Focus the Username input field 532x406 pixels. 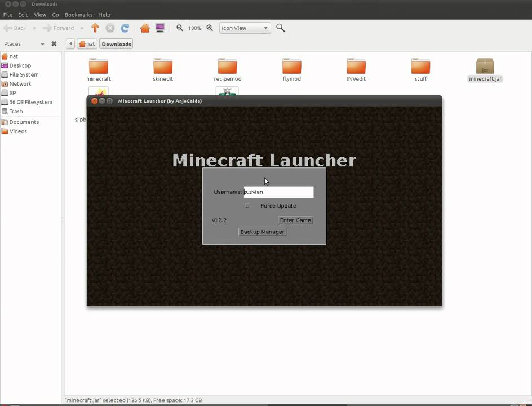[278, 192]
